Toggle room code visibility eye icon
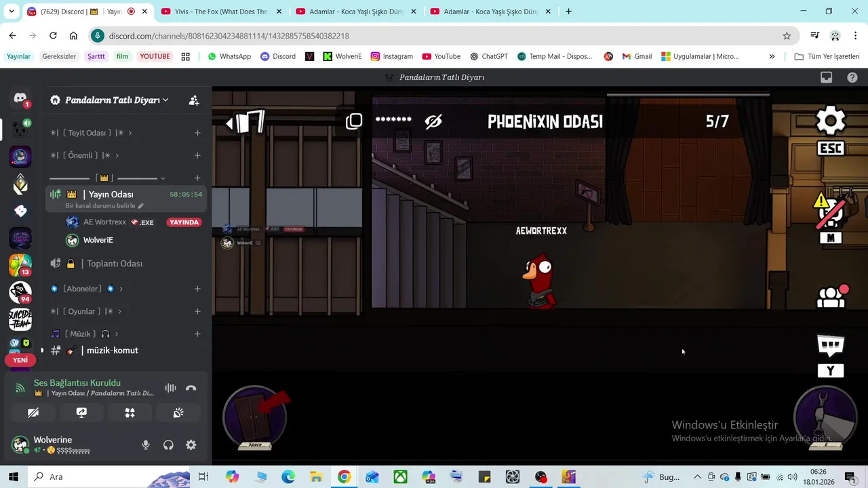The height and width of the screenshot is (488, 868). (x=433, y=122)
